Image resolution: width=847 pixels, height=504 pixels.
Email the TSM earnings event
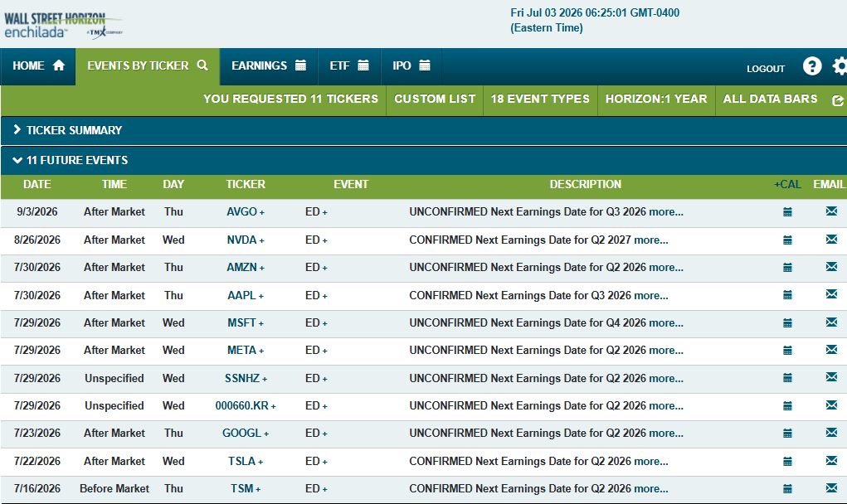pos(831,487)
